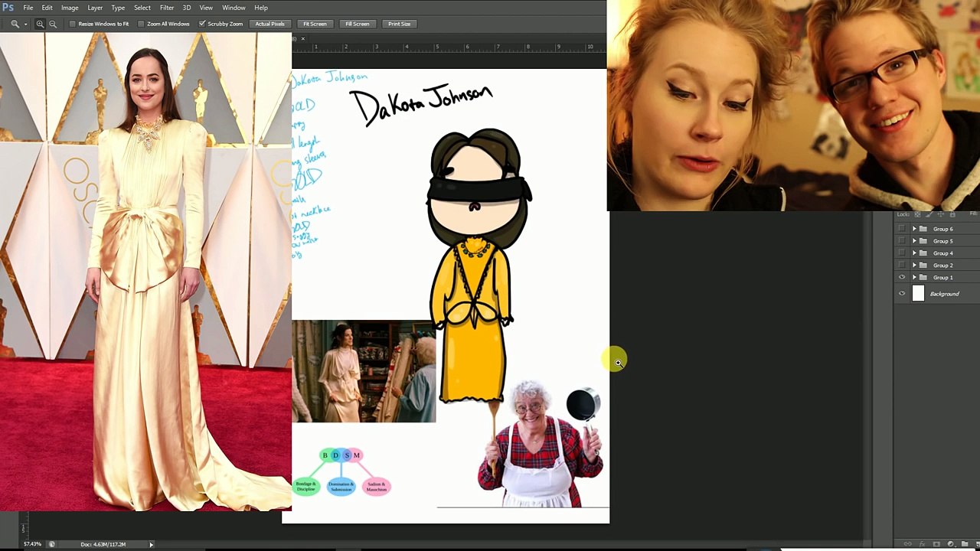Select the Group 4 layer name
Viewport: 980px width, 551px height.
942,253
